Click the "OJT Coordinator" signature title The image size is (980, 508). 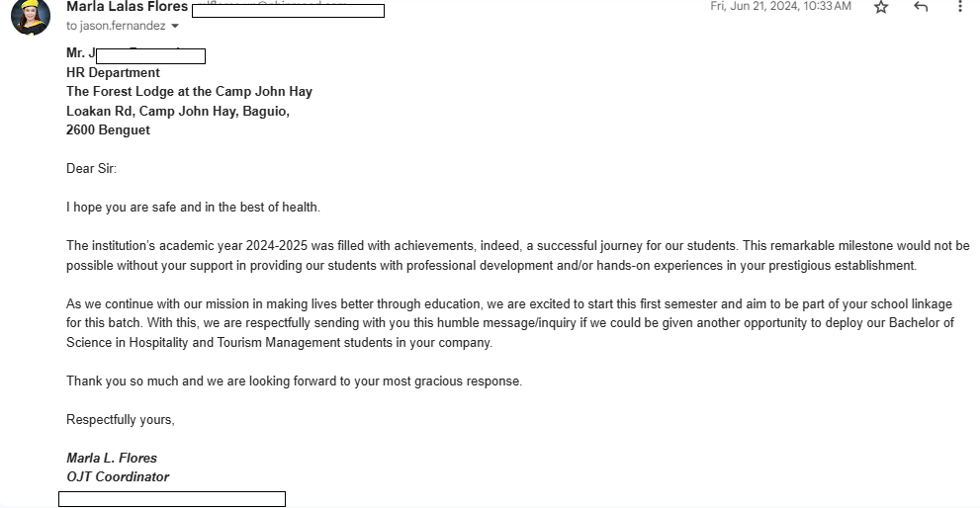[x=118, y=476]
